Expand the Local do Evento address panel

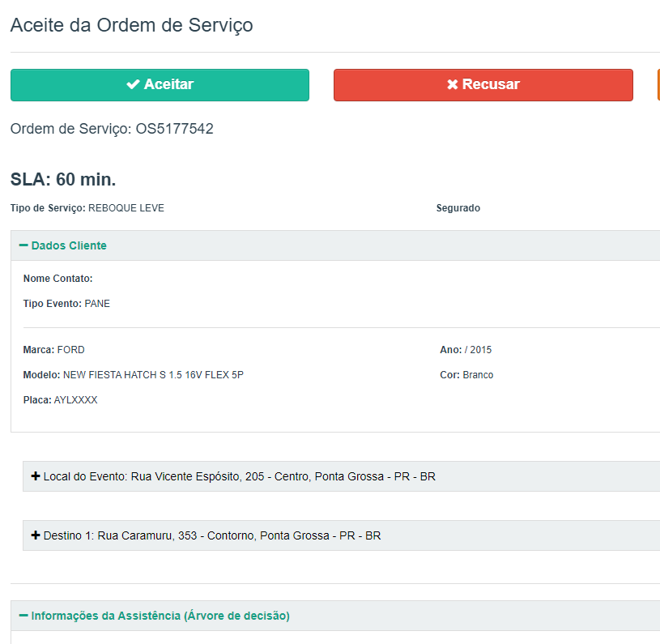(240, 476)
